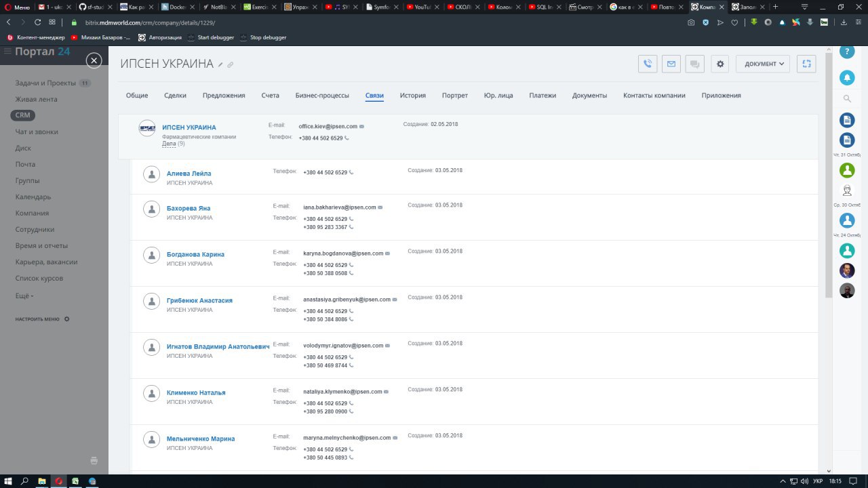Select the Бизнес-процессы tab
The width and height of the screenshot is (868, 488).
322,96
